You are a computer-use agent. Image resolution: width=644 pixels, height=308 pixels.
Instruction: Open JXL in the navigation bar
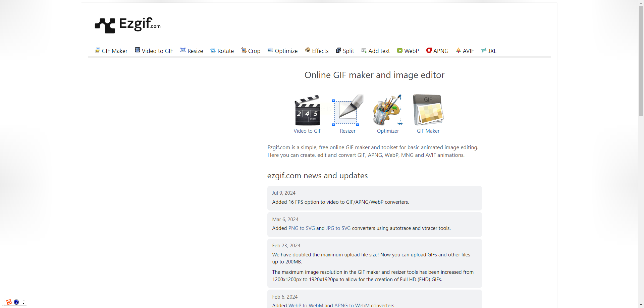coord(489,51)
